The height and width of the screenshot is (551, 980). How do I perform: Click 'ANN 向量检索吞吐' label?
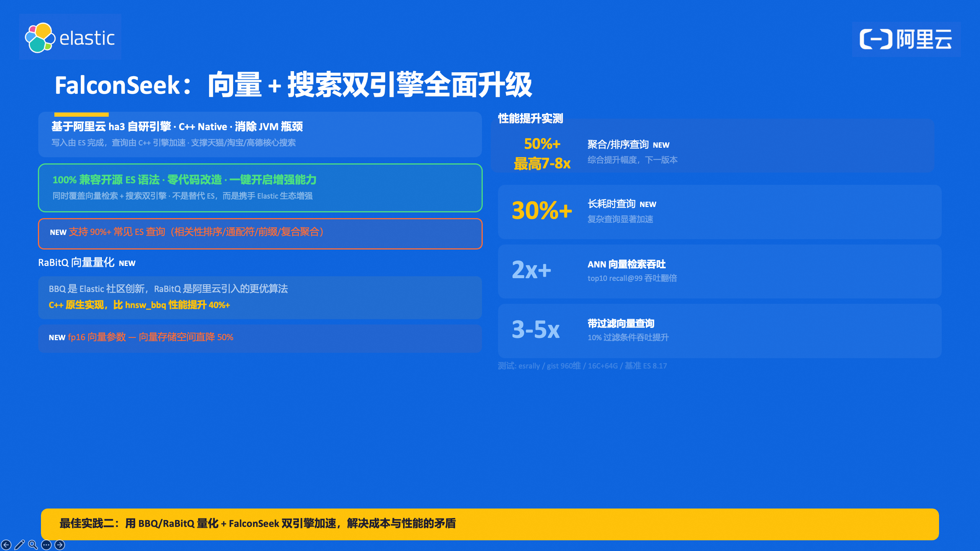pos(627,264)
